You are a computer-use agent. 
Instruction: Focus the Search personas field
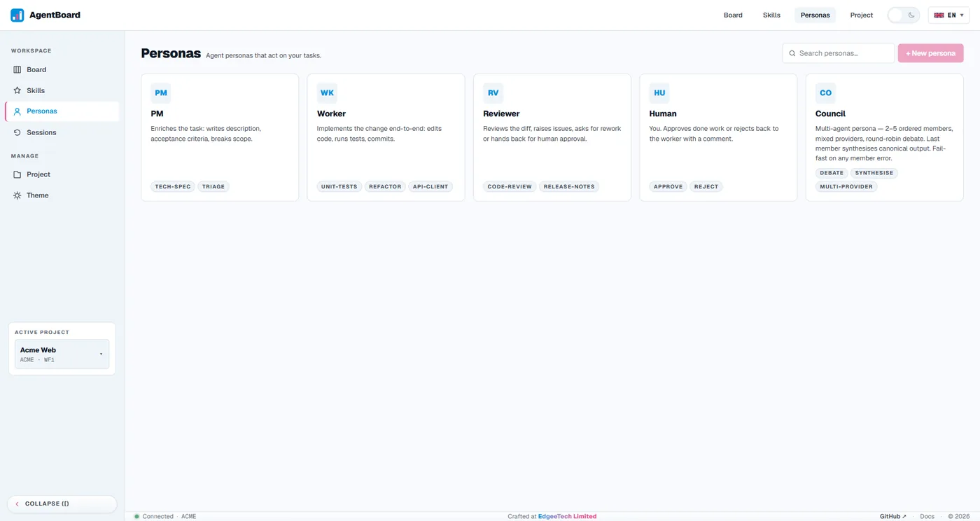838,53
